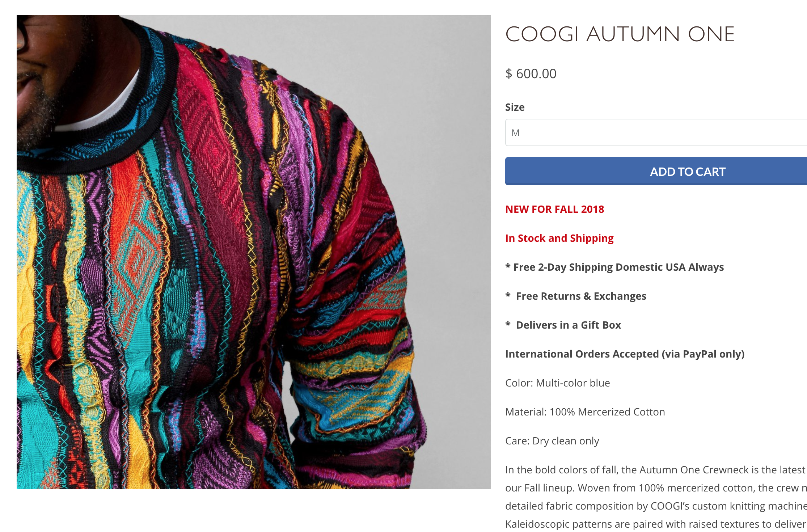Screen dimensions: 807x532
Task: Click the line starting "detailed fabric composition"
Action: [655, 506]
